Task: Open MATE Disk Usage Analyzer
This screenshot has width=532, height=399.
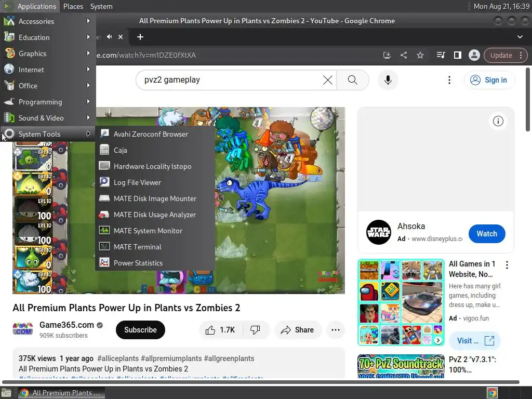Action: 155,215
